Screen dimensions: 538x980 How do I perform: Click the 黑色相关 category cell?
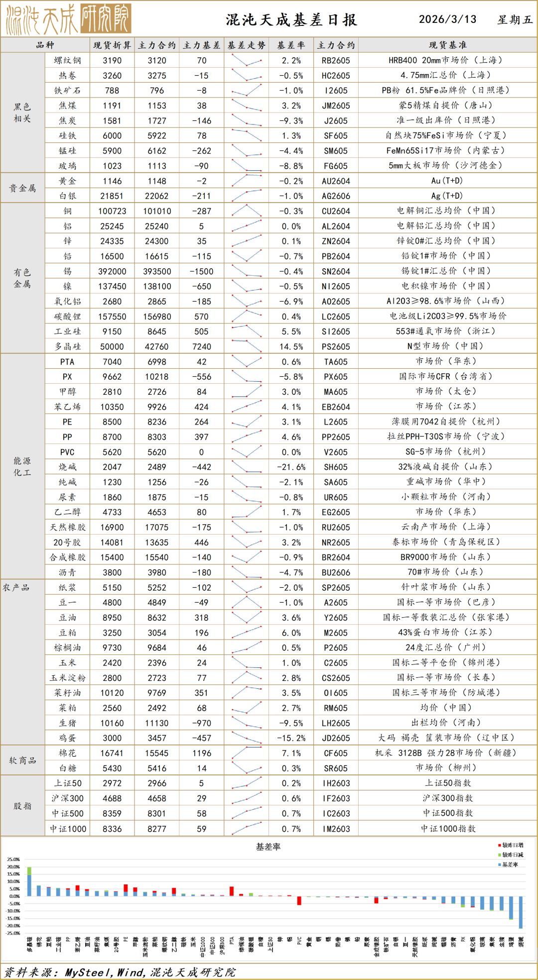tap(22, 112)
